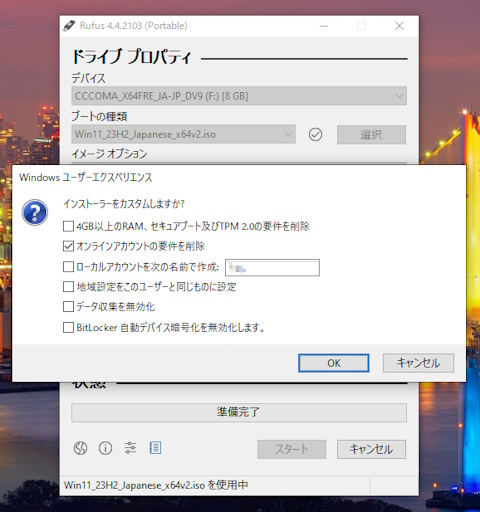This screenshot has width=480, height=512.
Task: Enable removing RAM, Secure Boot and TPM requirements
Action: (x=68, y=227)
